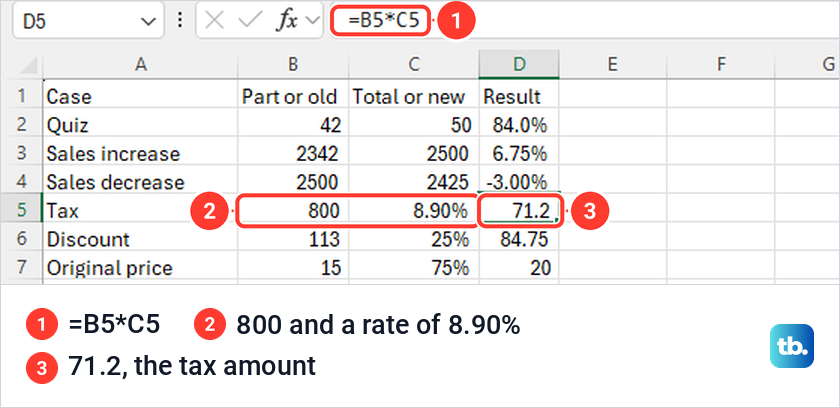Screen dimensions: 840x408
Task: Click the Result header cell
Action: click(519, 96)
